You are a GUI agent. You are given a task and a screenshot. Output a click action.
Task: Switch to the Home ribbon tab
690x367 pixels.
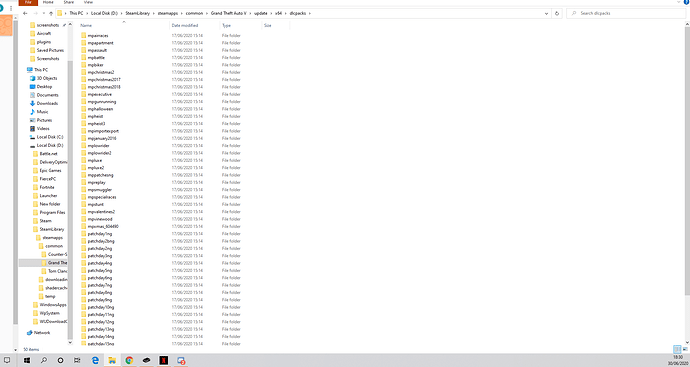click(48, 2)
